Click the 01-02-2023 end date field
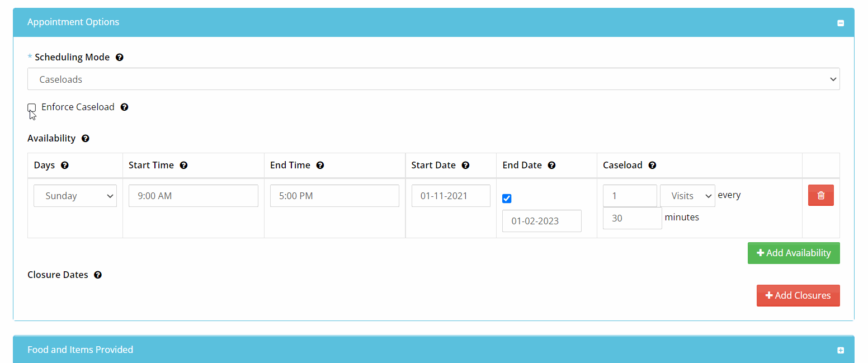The height and width of the screenshot is (363, 868). 541,221
